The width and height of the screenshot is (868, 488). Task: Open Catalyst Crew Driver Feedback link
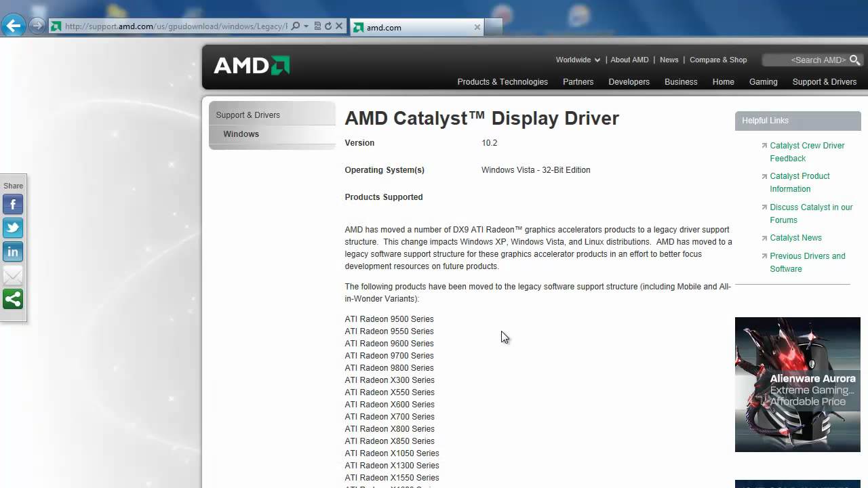(x=807, y=152)
